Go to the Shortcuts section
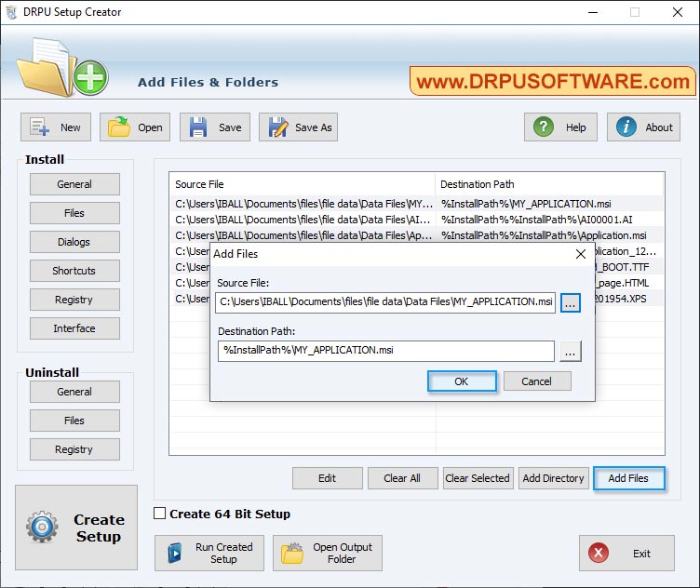Screen dimensions: 700x588 (74, 271)
